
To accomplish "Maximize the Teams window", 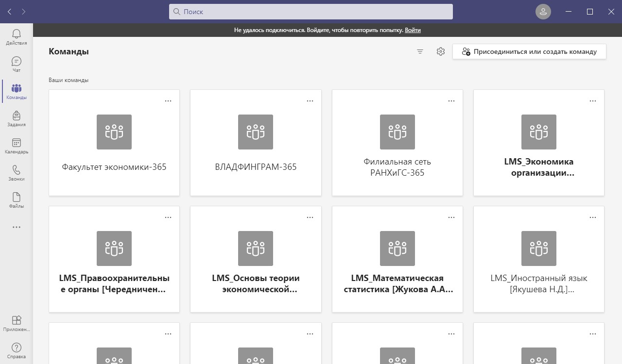I will [590, 12].
